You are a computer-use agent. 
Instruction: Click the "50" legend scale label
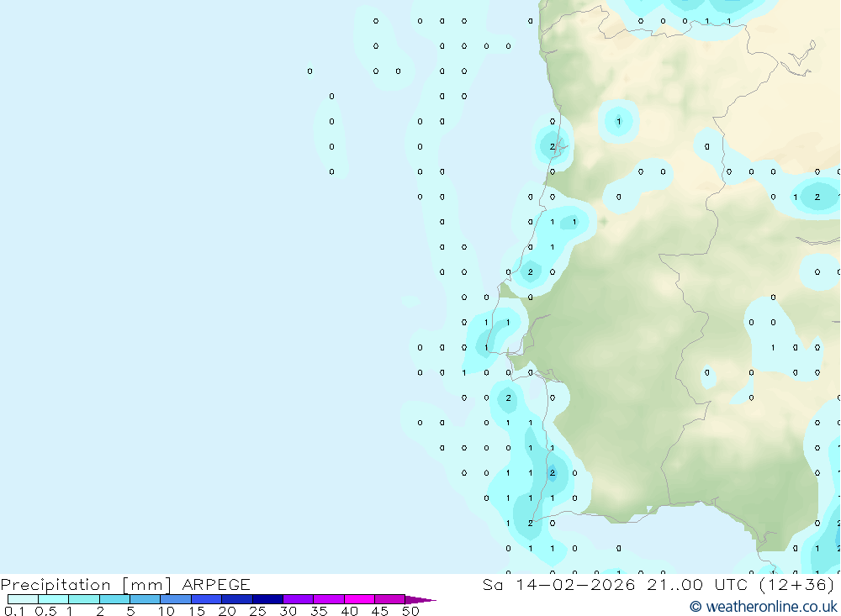pos(411,611)
